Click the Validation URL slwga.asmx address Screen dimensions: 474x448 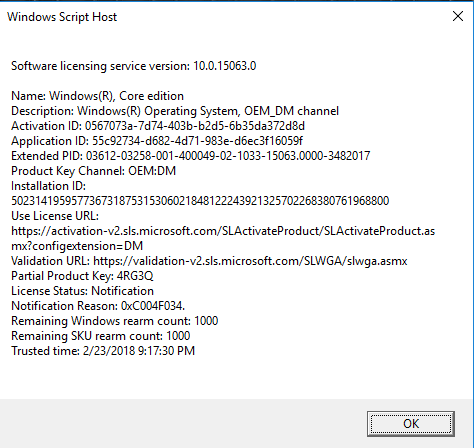tap(250, 261)
